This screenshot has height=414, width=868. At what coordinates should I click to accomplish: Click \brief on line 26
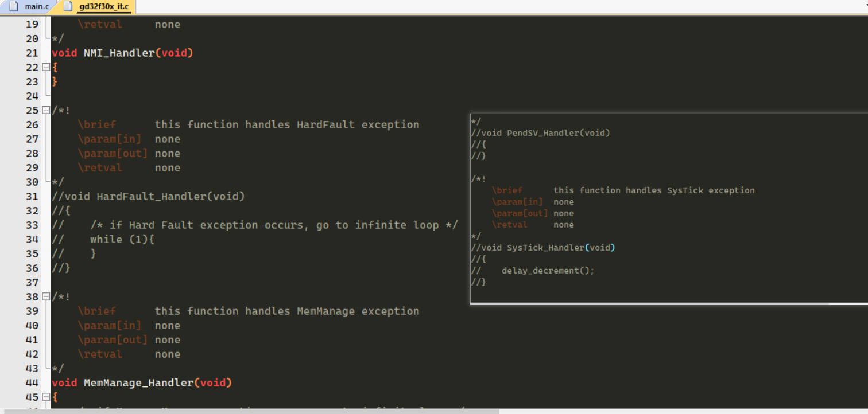[97, 124]
